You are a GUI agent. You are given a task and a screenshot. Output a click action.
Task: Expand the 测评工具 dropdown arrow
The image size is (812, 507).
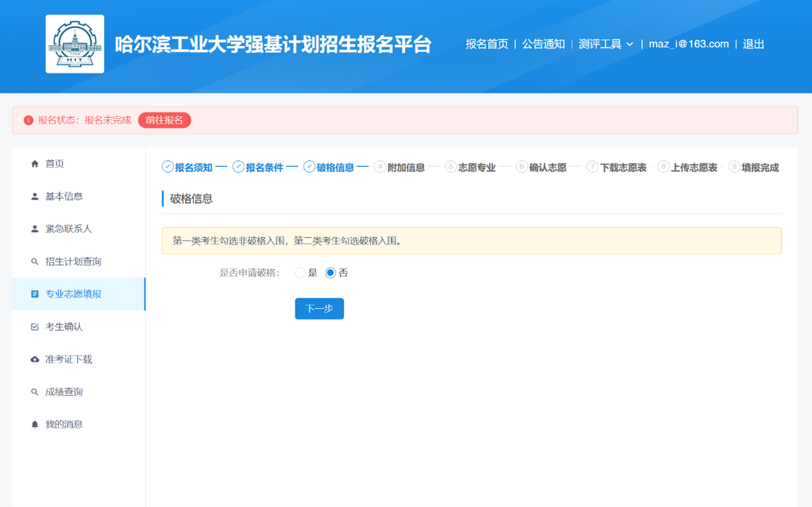[630, 44]
